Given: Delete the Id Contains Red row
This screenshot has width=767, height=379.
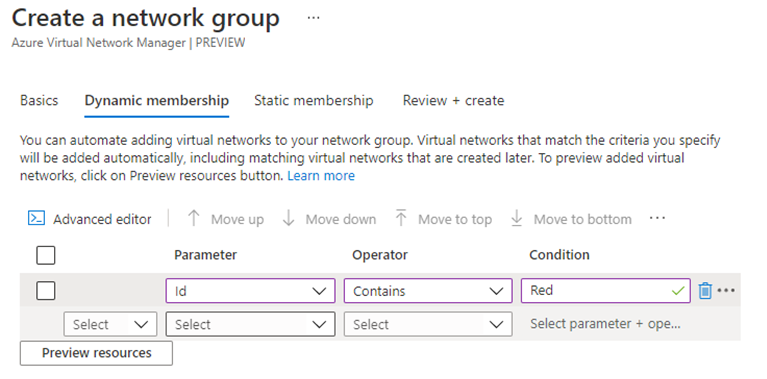Looking at the screenshot, I should [705, 290].
